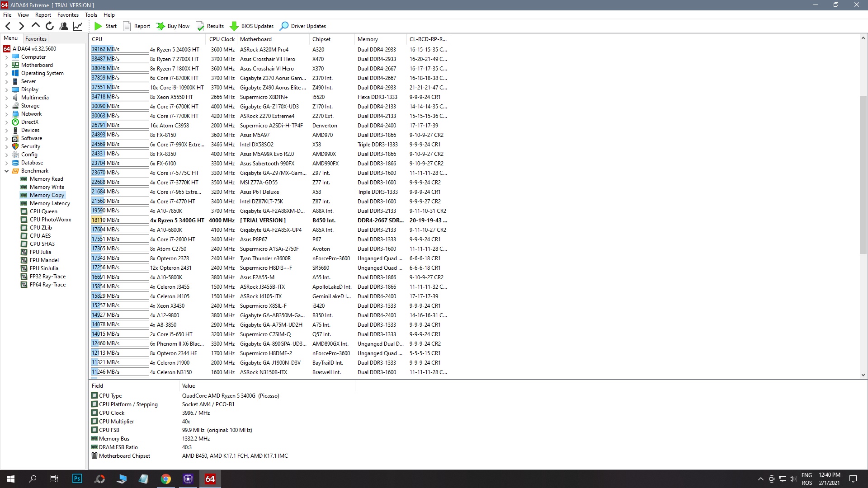Expand the Software tree node
Image resolution: width=868 pixels, height=488 pixels.
(x=6, y=139)
